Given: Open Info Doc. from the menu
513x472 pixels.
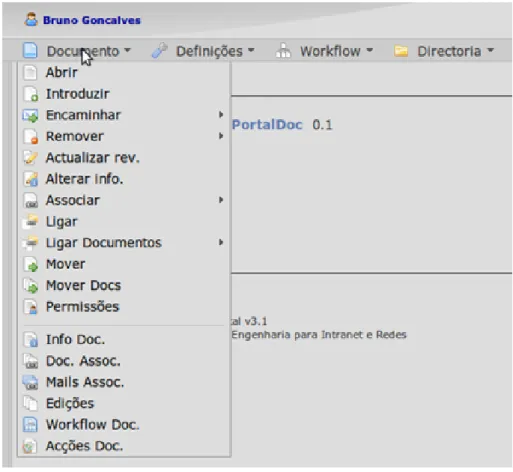Looking at the screenshot, I should [x=124, y=340].
